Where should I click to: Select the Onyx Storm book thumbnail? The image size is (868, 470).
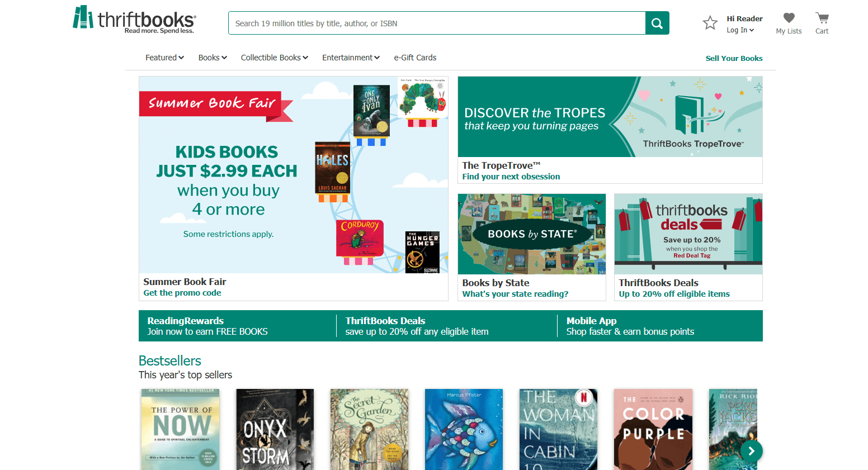pos(275,429)
